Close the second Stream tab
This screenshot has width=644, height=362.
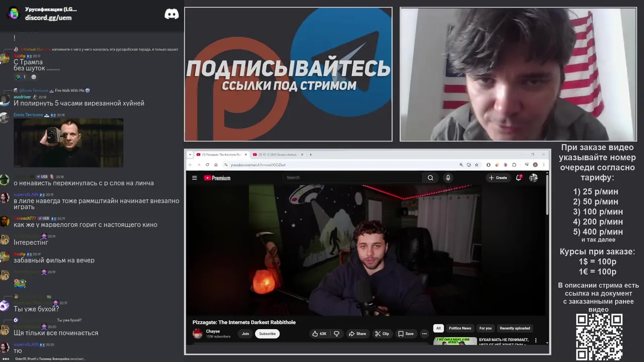pyautogui.click(x=303, y=154)
